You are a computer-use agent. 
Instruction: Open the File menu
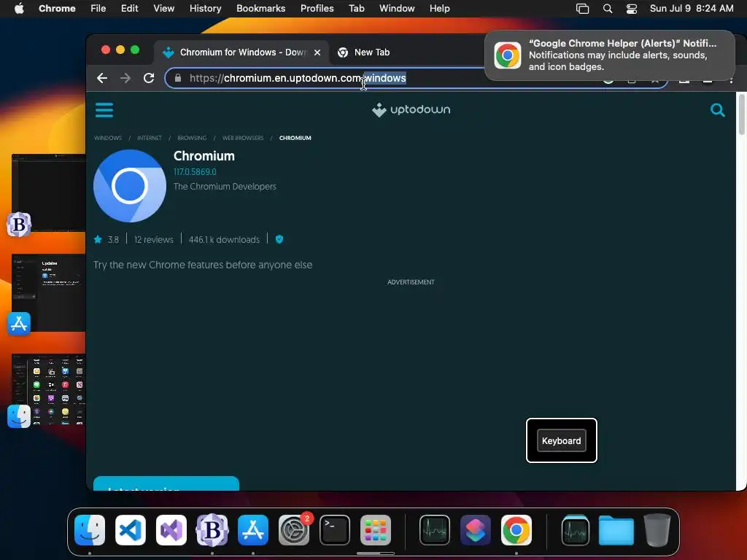(x=98, y=9)
